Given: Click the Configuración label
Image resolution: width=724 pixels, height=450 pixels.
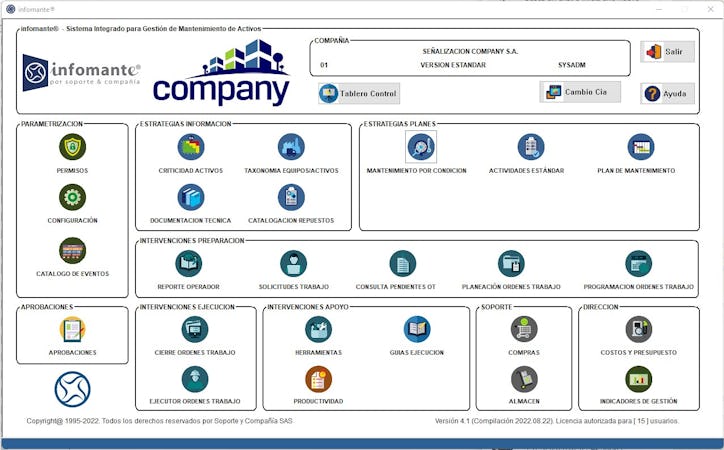Looking at the screenshot, I should coord(72,221).
